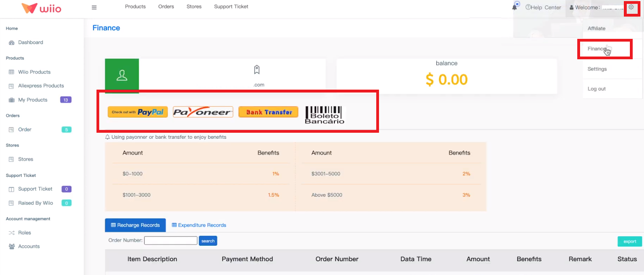Click the Order Number column header

point(337,259)
